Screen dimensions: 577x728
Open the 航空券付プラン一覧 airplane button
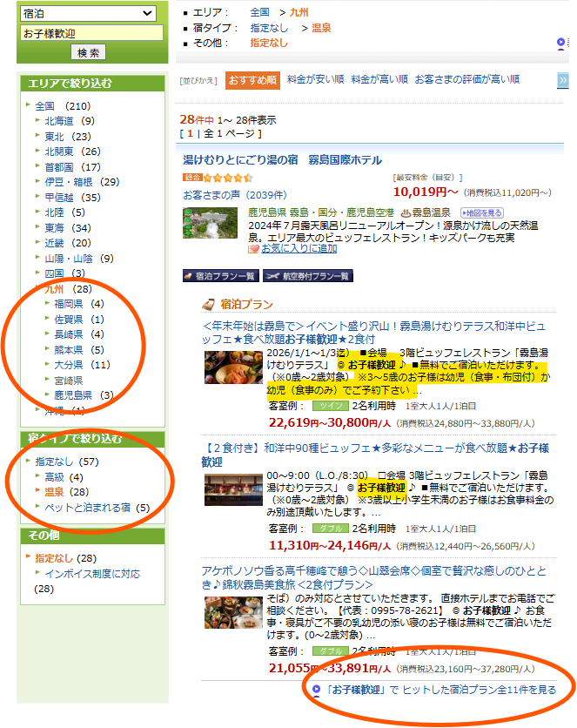(x=307, y=276)
